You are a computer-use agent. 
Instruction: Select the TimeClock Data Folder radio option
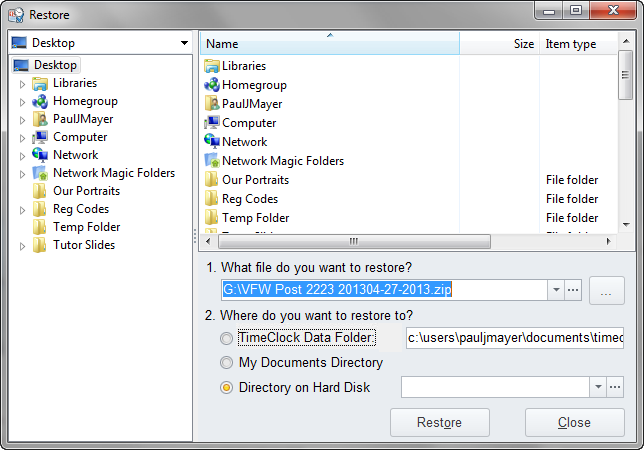coord(228,339)
